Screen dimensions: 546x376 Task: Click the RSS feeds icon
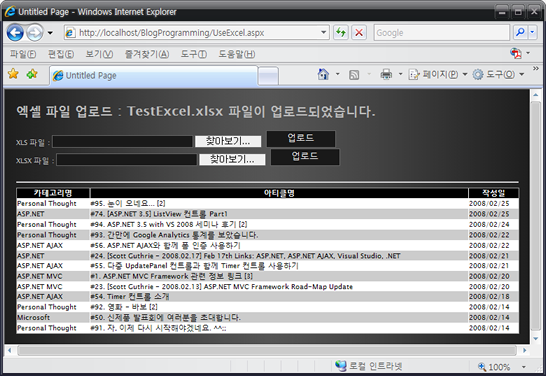pyautogui.click(x=354, y=75)
